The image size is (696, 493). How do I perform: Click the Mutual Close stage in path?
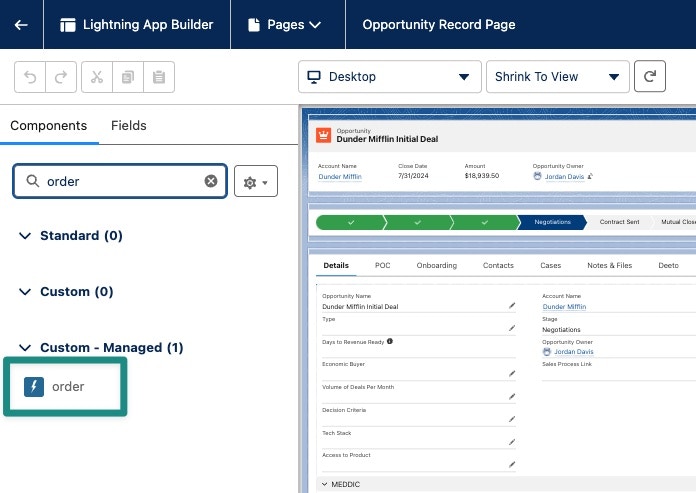[x=677, y=222]
